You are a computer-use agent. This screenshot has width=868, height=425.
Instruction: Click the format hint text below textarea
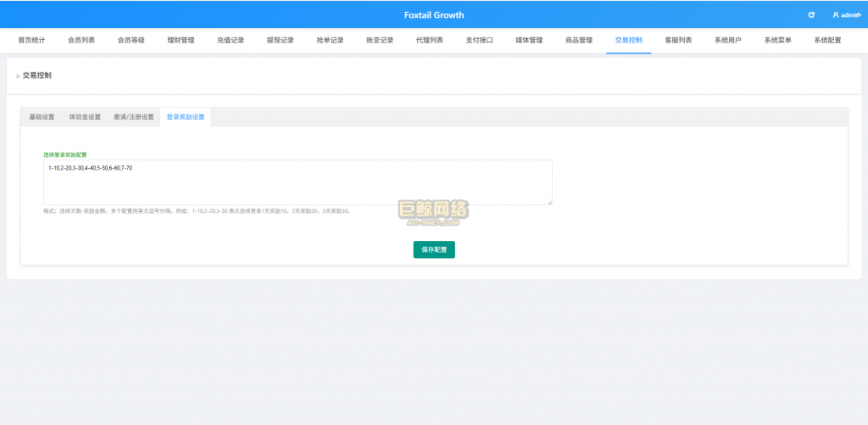197,211
